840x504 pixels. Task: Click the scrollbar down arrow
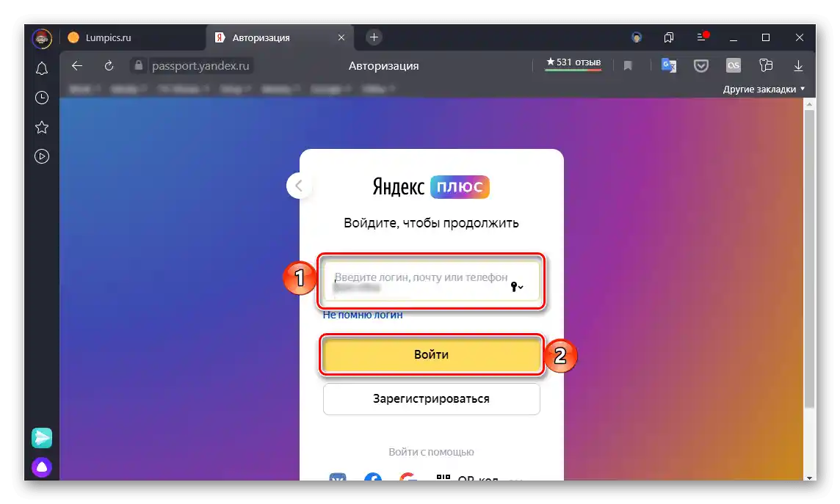[810, 476]
